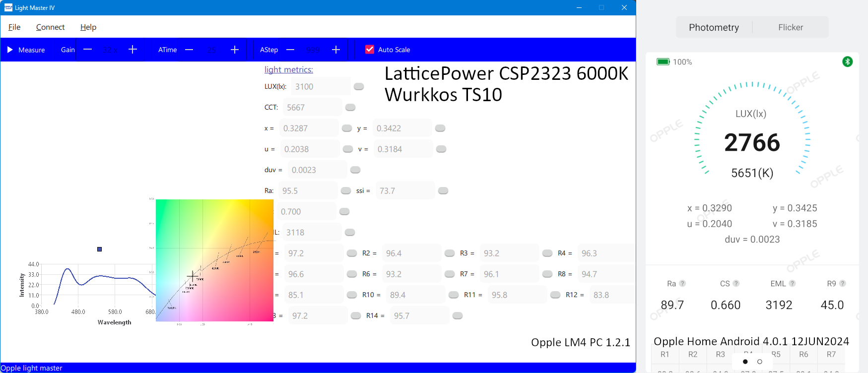Open the light metrics link

coord(289,69)
